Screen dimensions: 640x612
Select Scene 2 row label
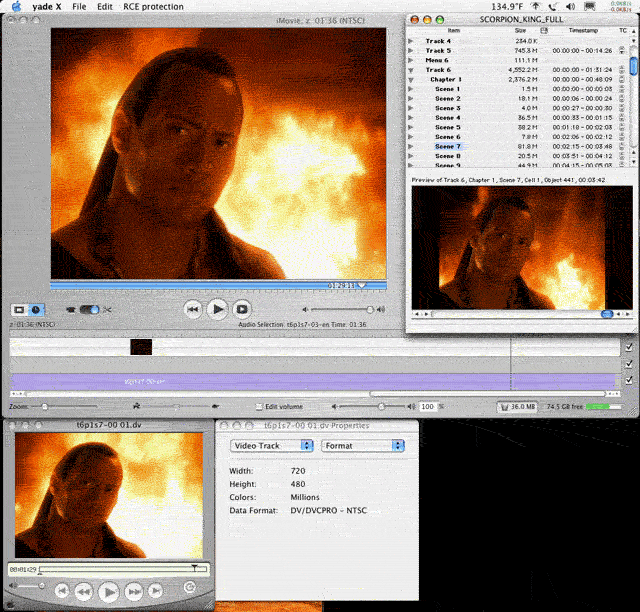tap(448, 98)
